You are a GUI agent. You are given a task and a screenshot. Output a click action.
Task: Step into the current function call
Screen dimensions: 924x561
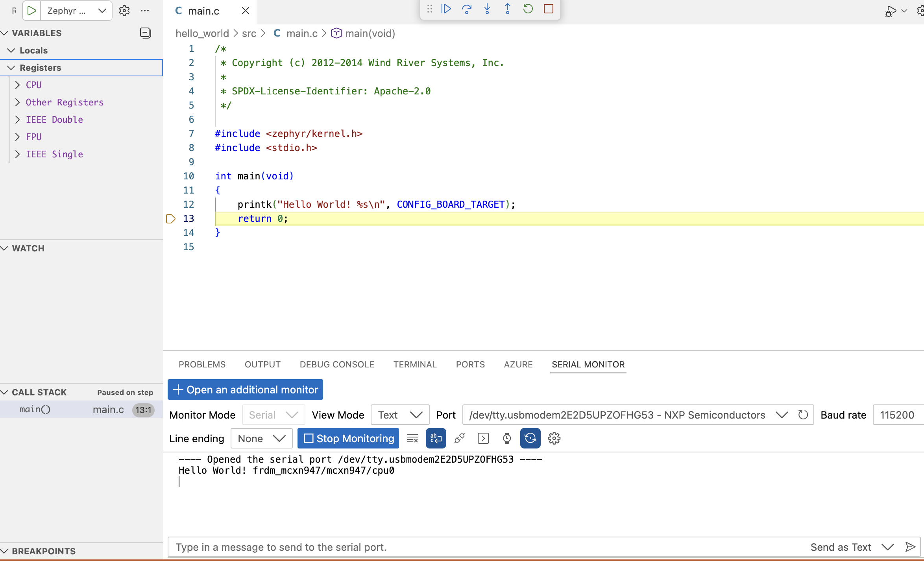tap(488, 9)
